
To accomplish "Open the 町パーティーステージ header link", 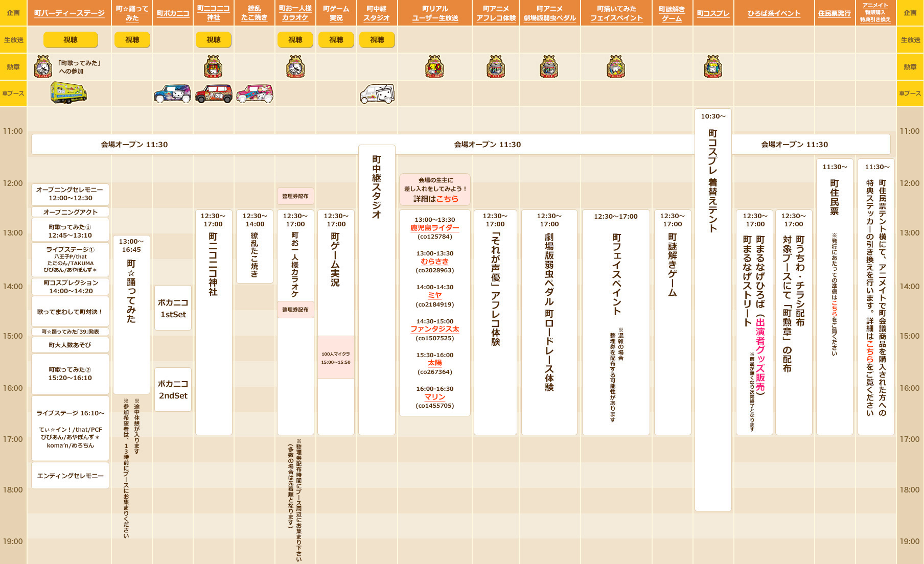I will (69, 13).
